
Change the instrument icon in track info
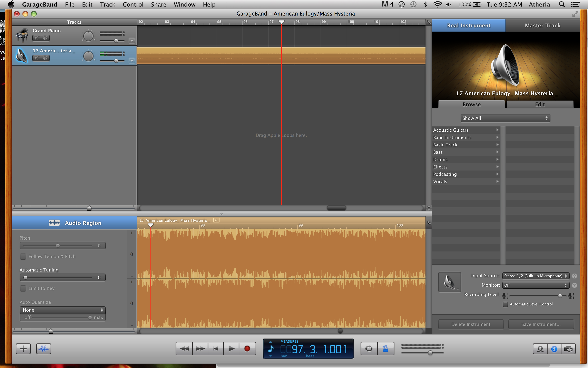click(x=450, y=282)
